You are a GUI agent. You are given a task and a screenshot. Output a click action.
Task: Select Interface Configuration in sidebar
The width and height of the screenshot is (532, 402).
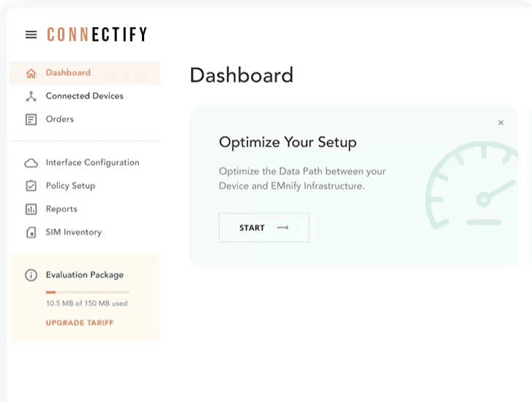92,163
